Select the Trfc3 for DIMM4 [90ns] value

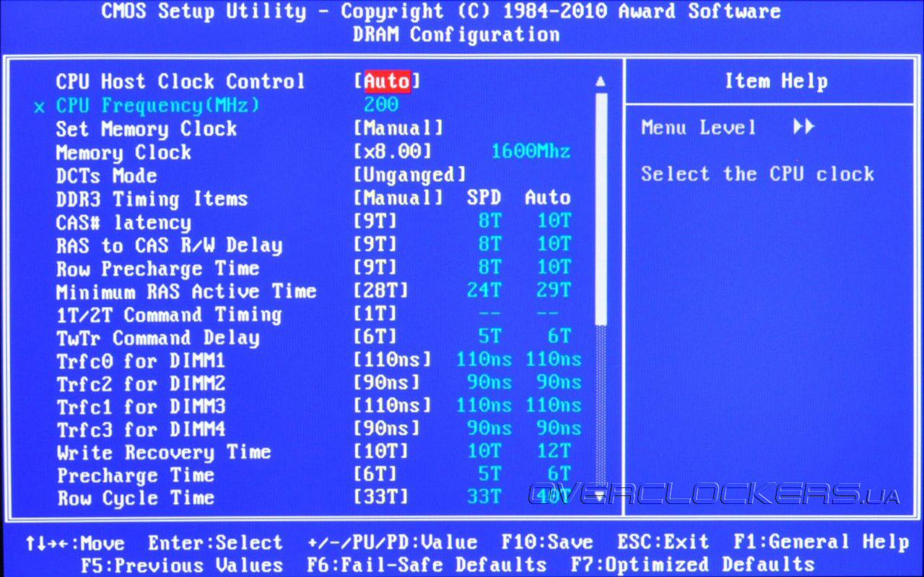pos(387,429)
